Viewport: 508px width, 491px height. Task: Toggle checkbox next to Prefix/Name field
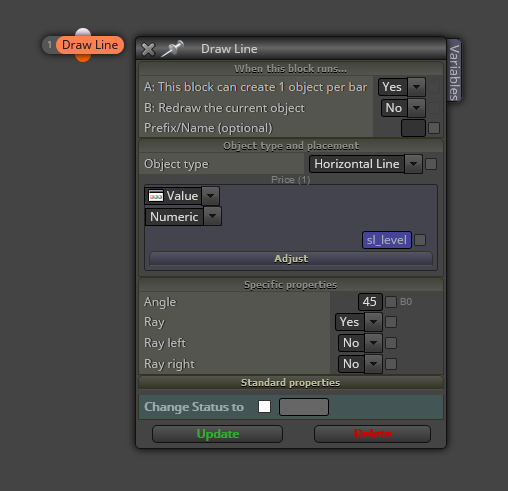(434, 128)
